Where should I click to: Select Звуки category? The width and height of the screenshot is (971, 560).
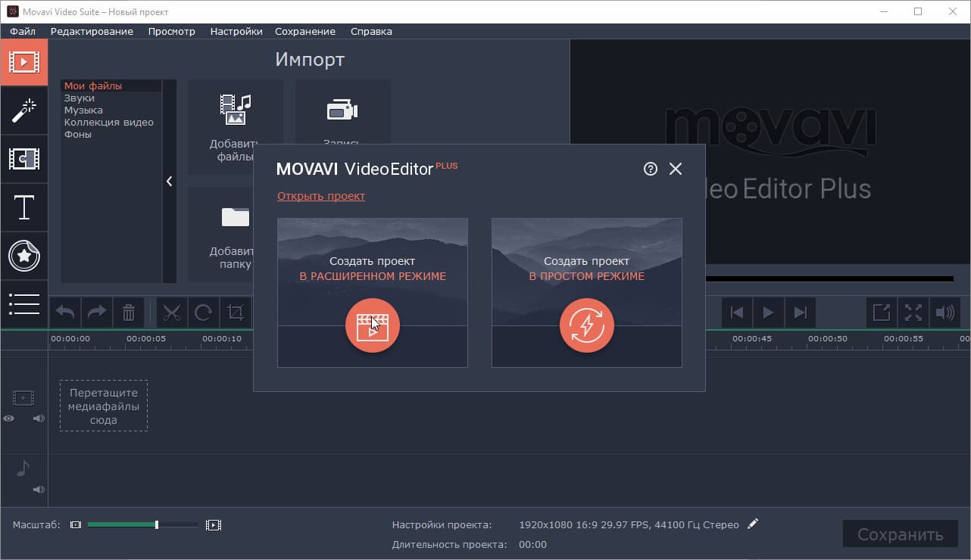tap(111, 98)
